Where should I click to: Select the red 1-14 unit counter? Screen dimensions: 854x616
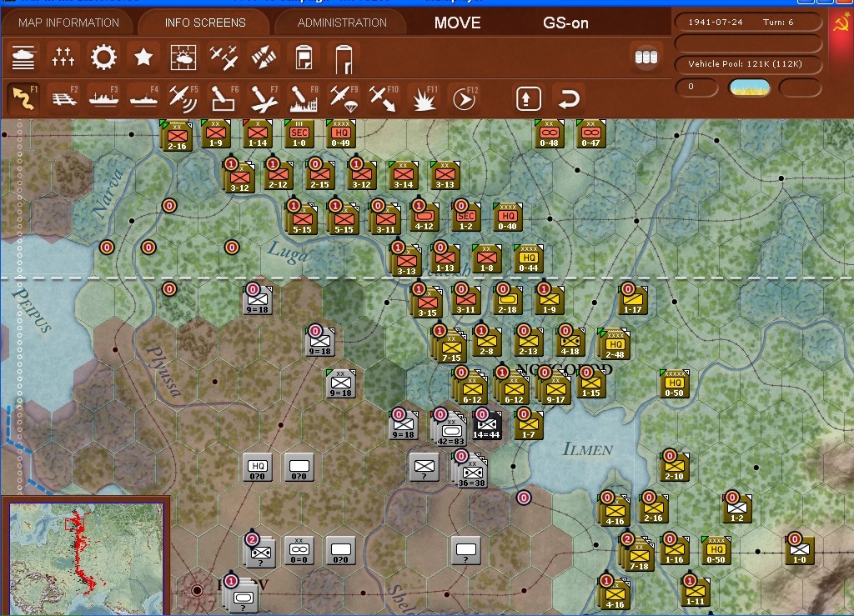tap(258, 134)
